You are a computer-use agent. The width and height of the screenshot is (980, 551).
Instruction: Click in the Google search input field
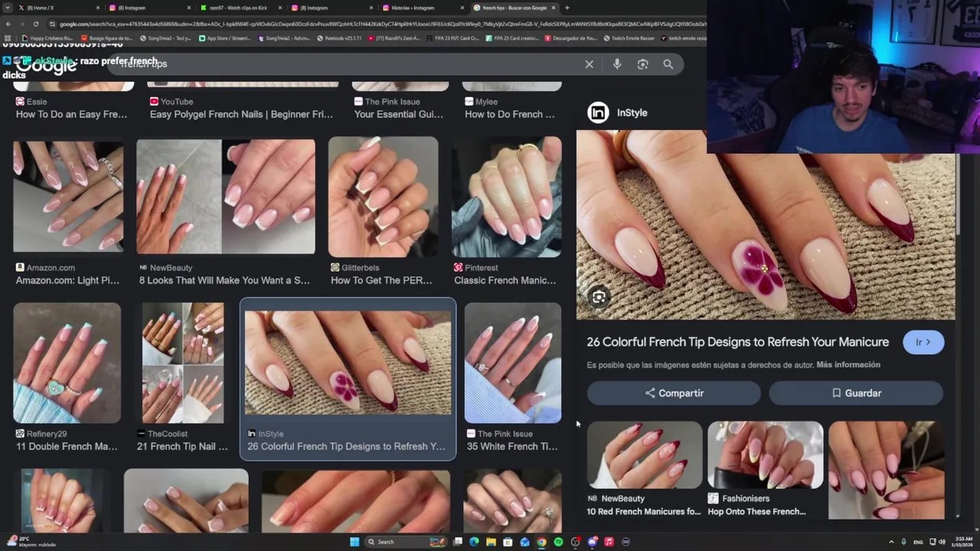pos(345,64)
